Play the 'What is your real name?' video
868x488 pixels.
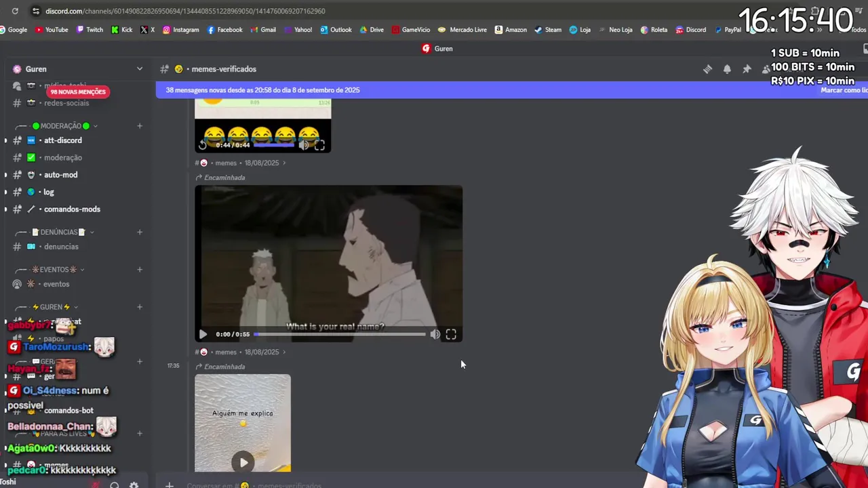pyautogui.click(x=203, y=334)
